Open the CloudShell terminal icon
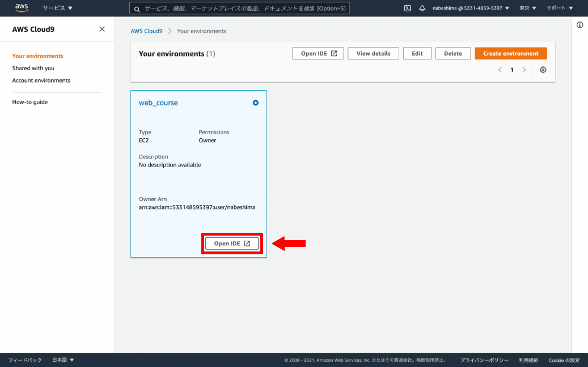Viewport: 588px width, 367px height. click(407, 8)
